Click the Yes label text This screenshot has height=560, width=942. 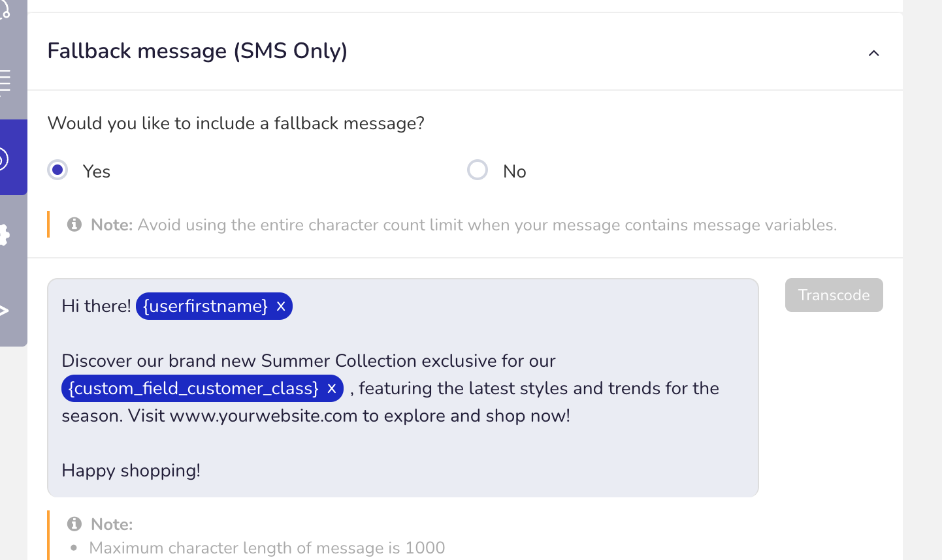coord(97,172)
